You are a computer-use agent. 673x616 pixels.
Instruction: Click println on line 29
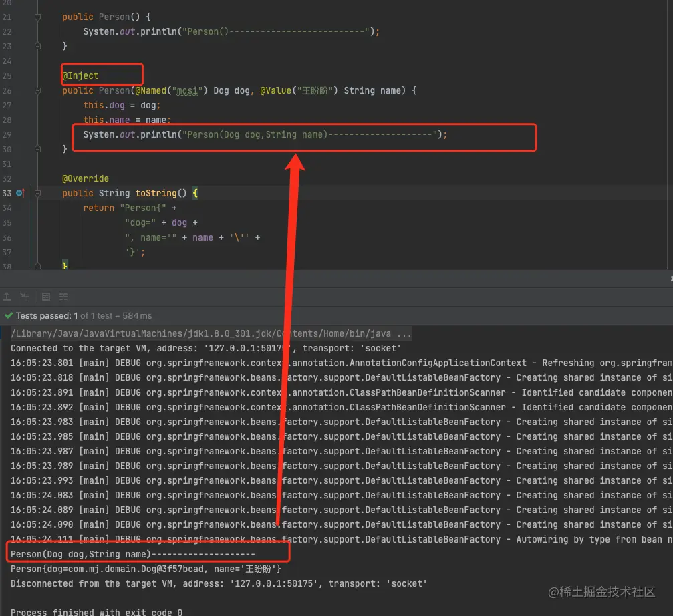point(158,135)
